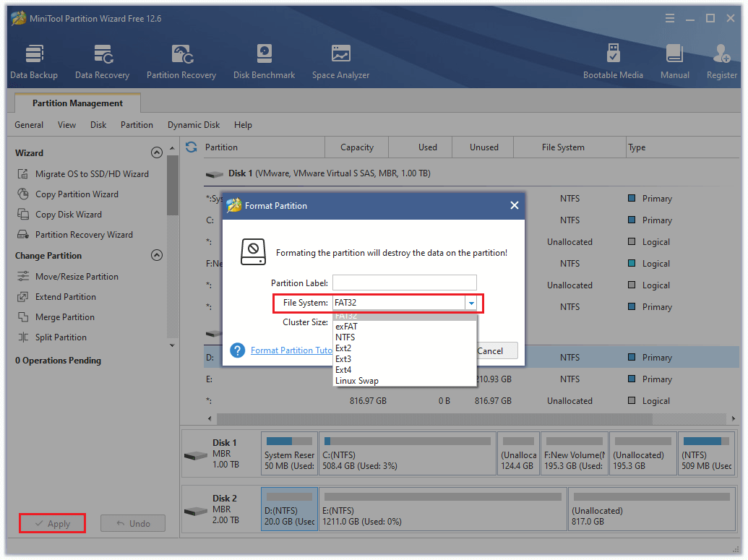The width and height of the screenshot is (748, 560).
Task: Switch to the Partition Management tab
Action: tap(77, 103)
